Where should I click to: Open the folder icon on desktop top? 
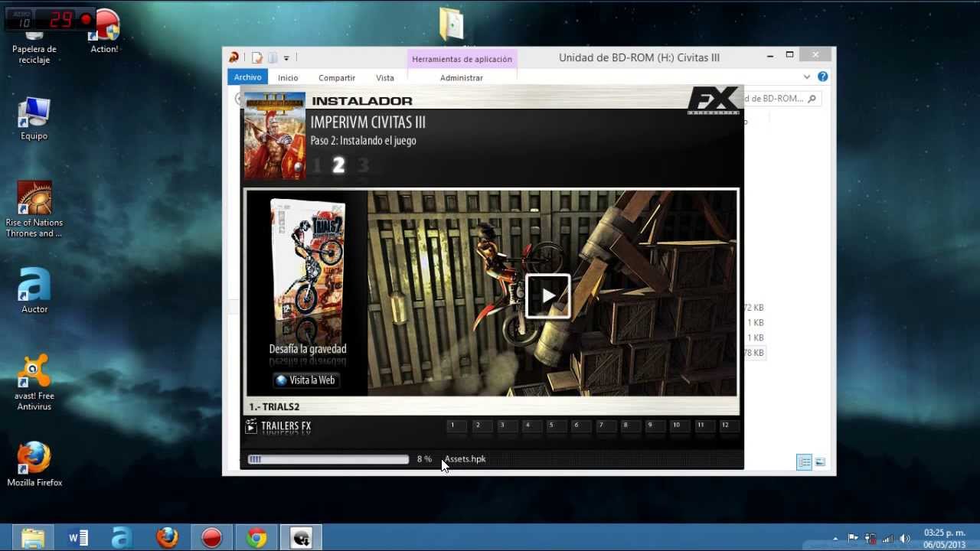pos(452,24)
